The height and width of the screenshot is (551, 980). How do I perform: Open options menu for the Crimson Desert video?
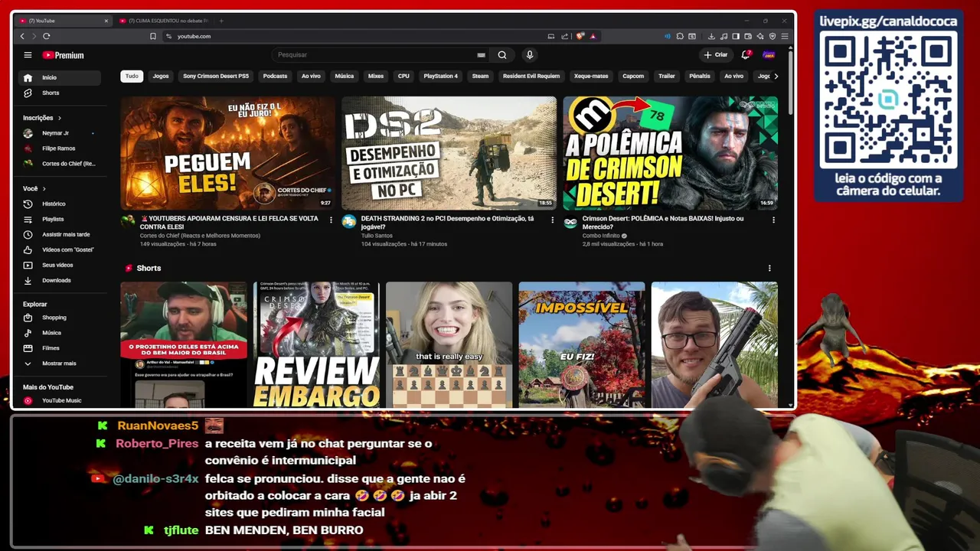tap(773, 220)
